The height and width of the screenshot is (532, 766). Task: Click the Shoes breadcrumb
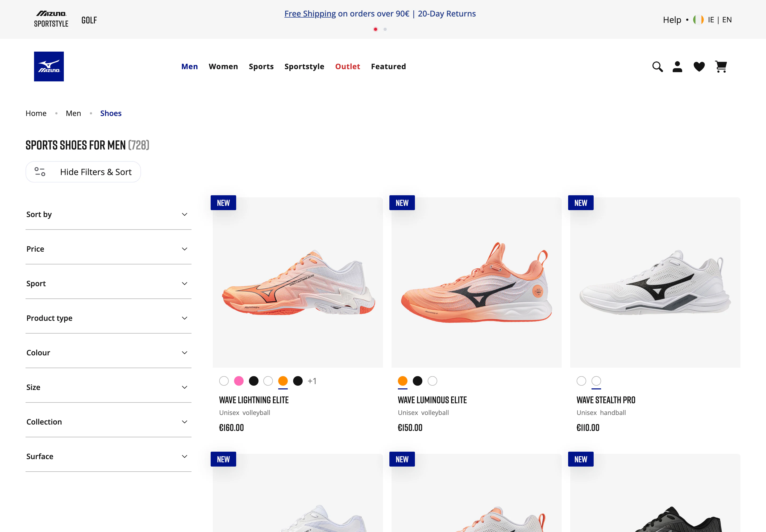[111, 113]
